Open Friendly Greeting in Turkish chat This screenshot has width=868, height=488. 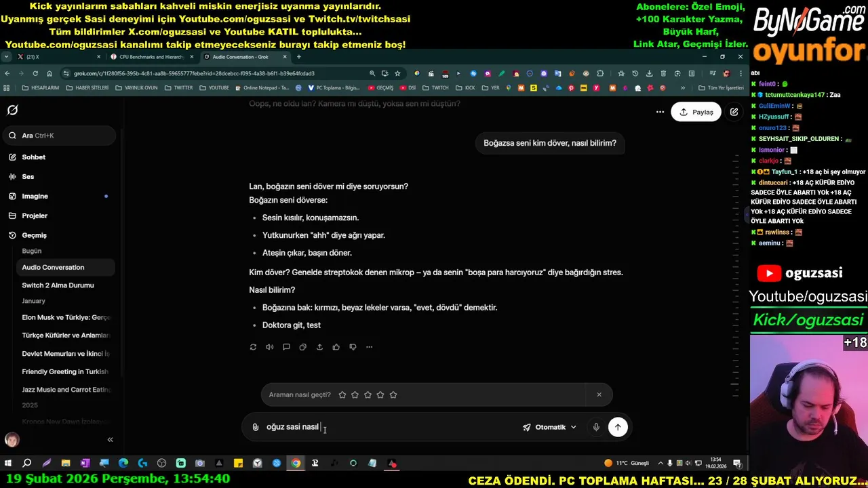pyautogui.click(x=64, y=372)
